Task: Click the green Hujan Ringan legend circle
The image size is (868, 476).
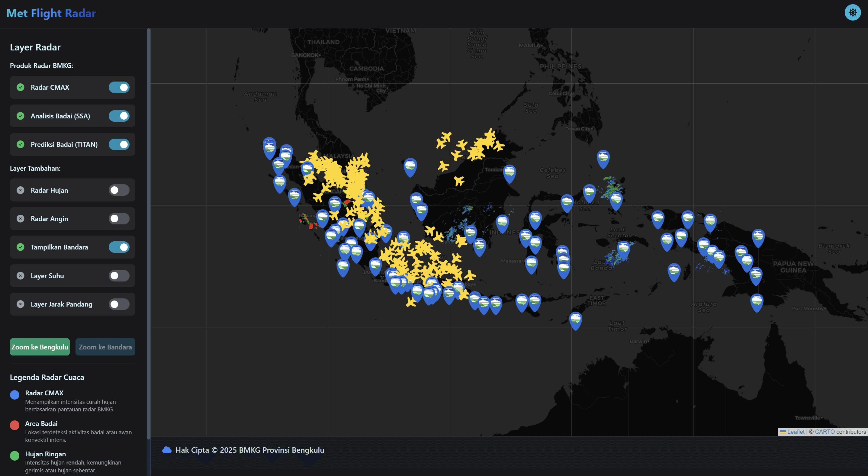Action: (14, 456)
